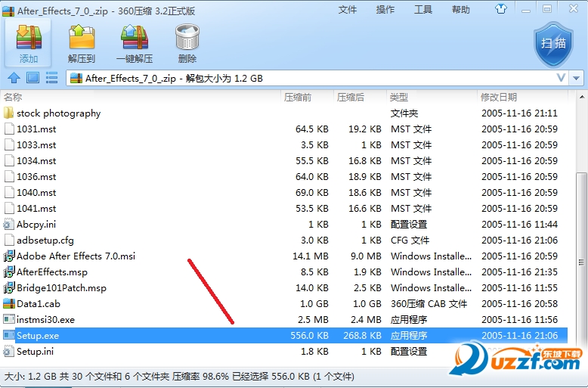Go up one level with blue arrow
Image resolution: width=588 pixels, height=388 pixels.
14,78
